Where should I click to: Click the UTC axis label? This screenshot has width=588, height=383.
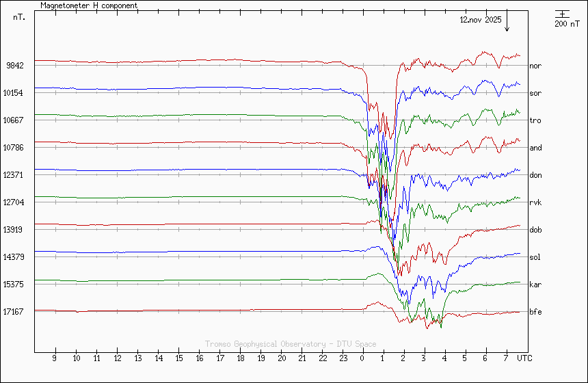click(x=524, y=358)
